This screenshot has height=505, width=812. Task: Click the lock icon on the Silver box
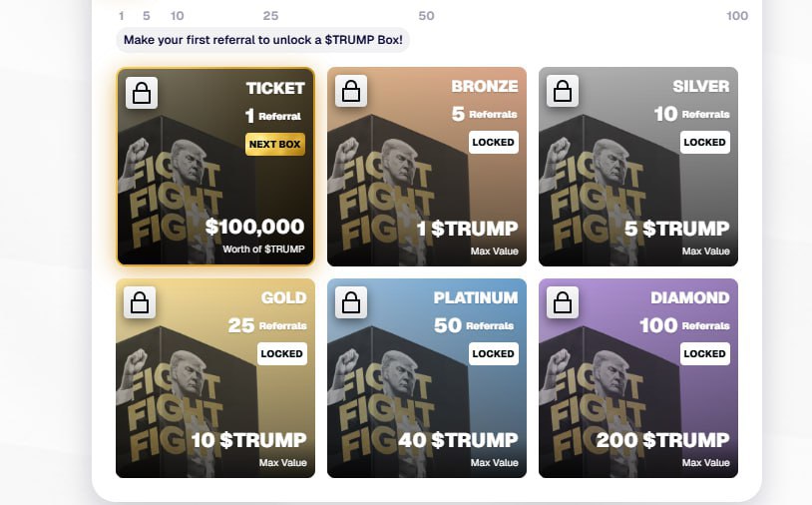[563, 91]
